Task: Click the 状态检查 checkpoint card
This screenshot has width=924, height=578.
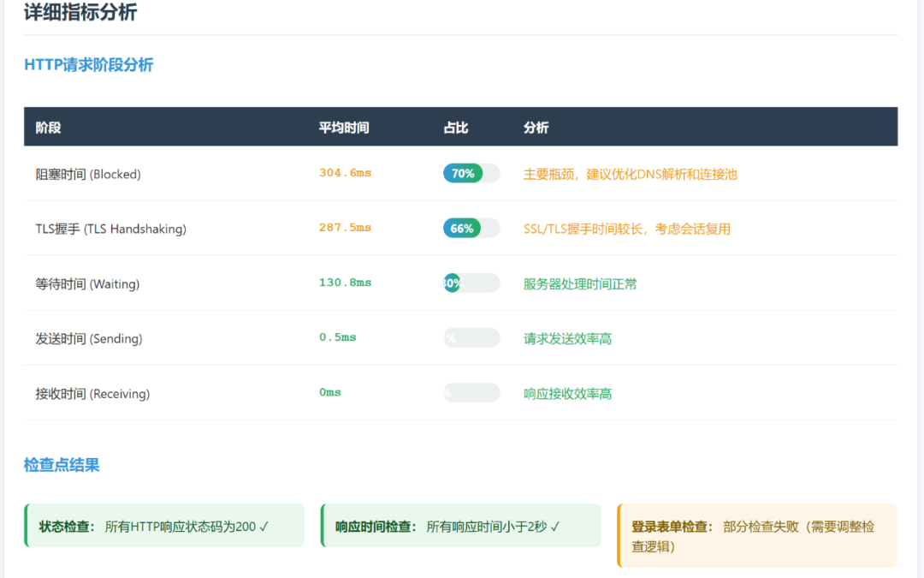Action: (164, 526)
